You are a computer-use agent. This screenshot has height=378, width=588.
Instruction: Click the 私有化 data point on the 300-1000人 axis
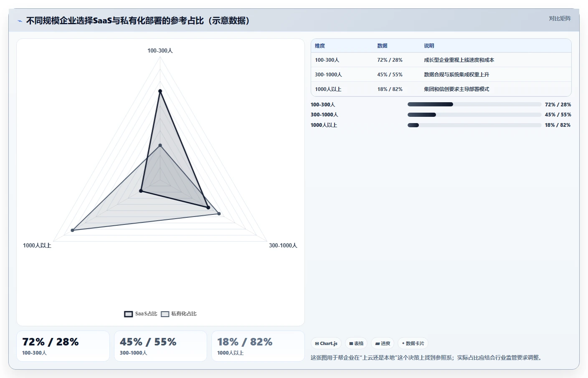(x=219, y=214)
